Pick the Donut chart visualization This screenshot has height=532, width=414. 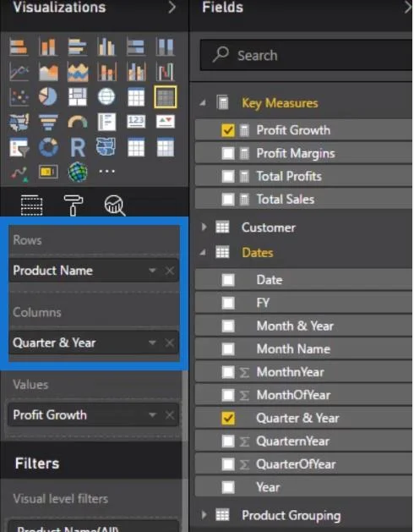coord(48,148)
